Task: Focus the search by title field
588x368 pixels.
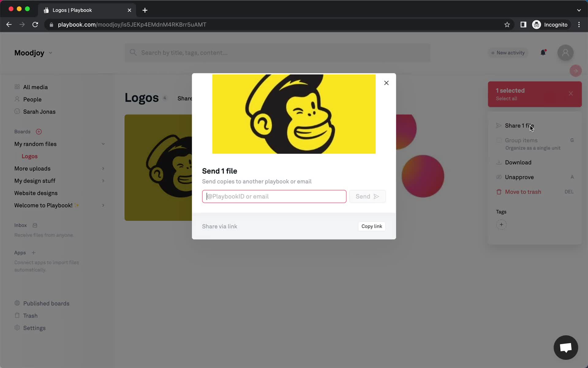Action: tap(277, 53)
